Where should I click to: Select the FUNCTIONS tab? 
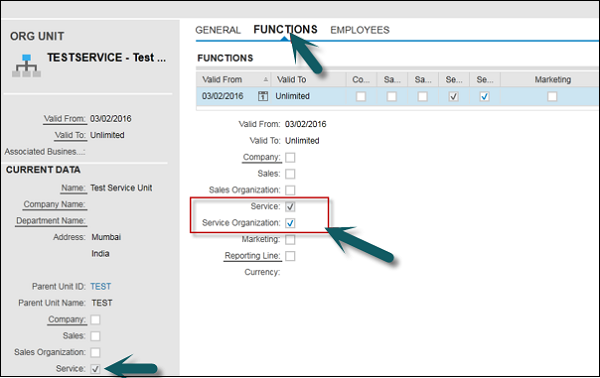tap(285, 29)
